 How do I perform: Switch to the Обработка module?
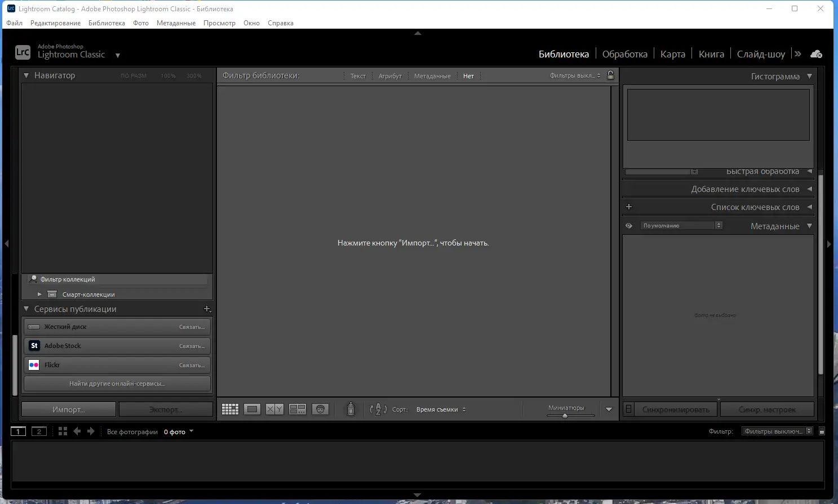click(624, 54)
